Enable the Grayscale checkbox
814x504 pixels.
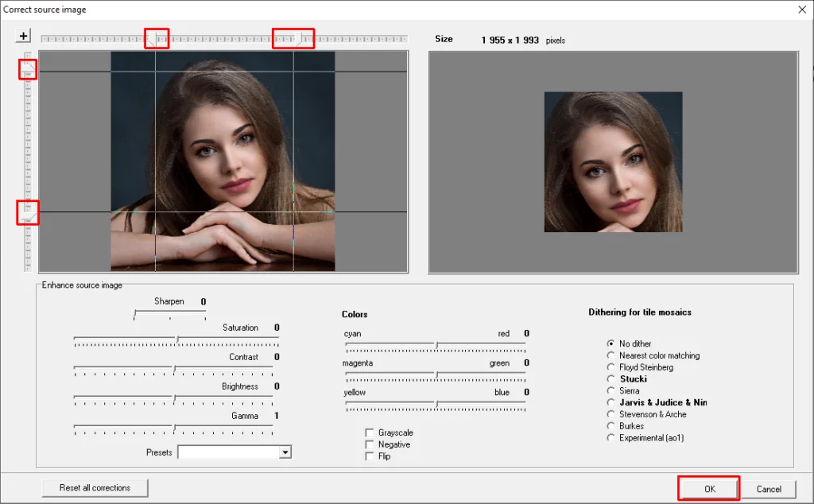tap(369, 432)
